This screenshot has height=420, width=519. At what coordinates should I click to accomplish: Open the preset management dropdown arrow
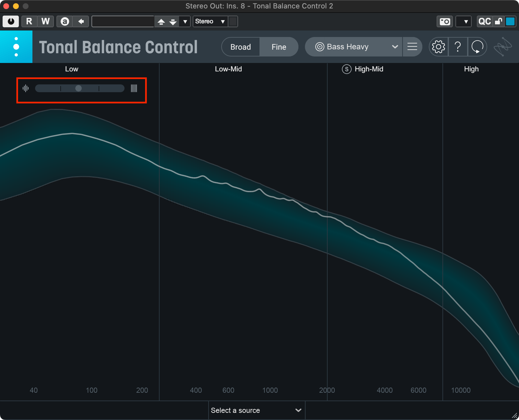pyautogui.click(x=185, y=21)
